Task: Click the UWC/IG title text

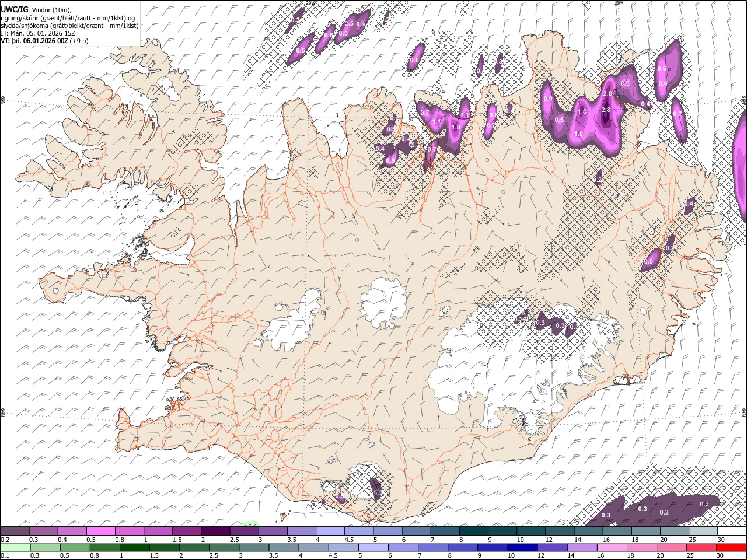Action: [x=14, y=9]
